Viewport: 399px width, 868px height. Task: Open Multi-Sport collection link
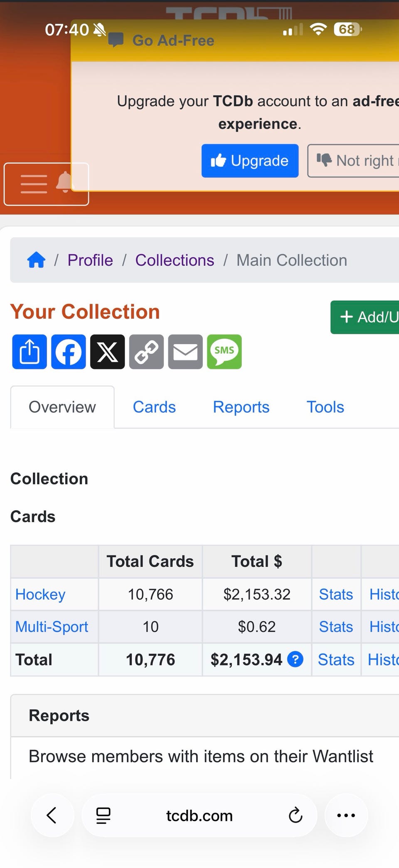tap(52, 627)
